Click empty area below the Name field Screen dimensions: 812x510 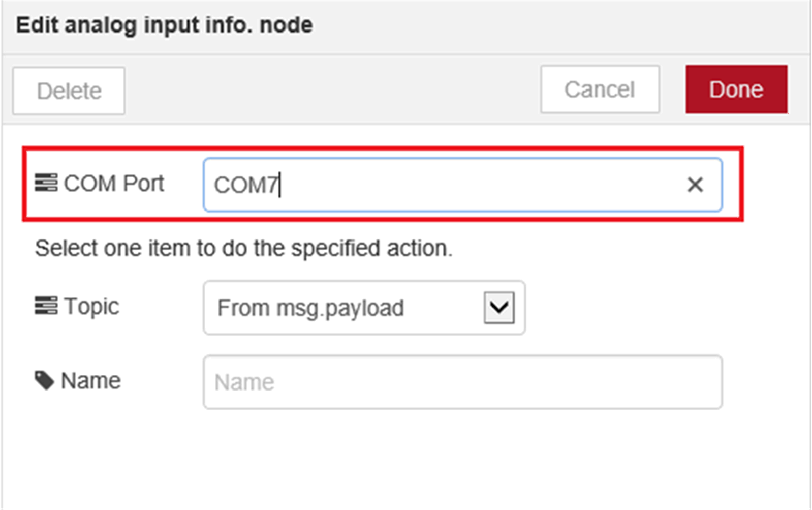click(407, 458)
